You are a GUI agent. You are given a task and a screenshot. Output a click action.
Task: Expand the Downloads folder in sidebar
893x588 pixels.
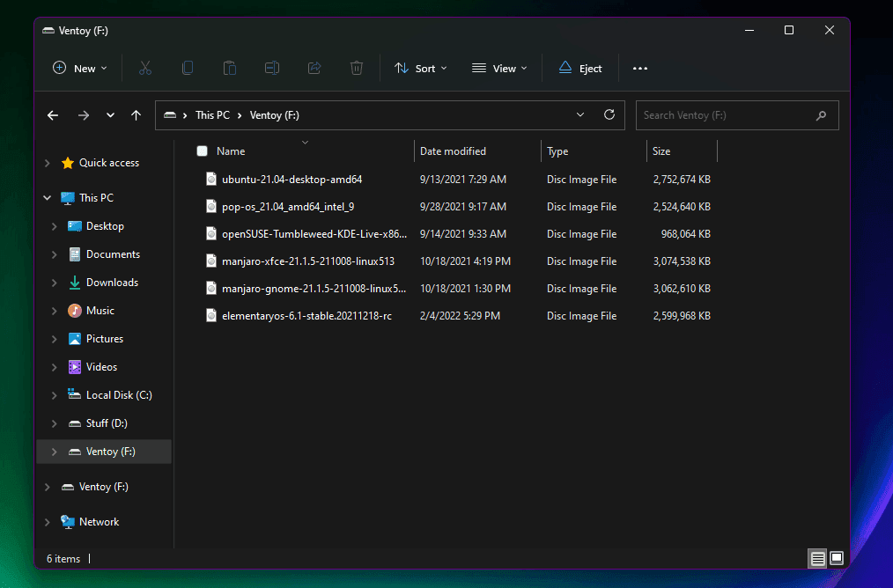point(55,283)
